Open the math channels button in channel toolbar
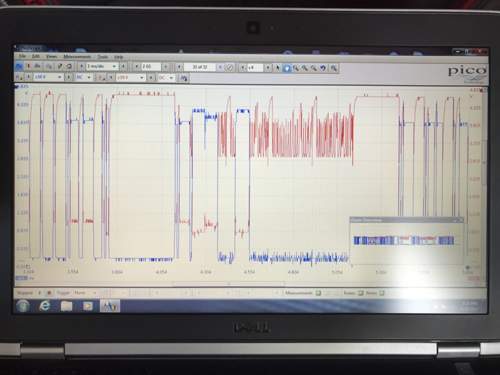Viewport: 500px width, 375px height. [183, 78]
